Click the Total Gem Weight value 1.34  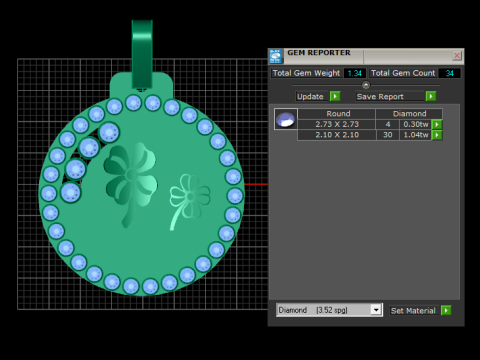pos(355,73)
